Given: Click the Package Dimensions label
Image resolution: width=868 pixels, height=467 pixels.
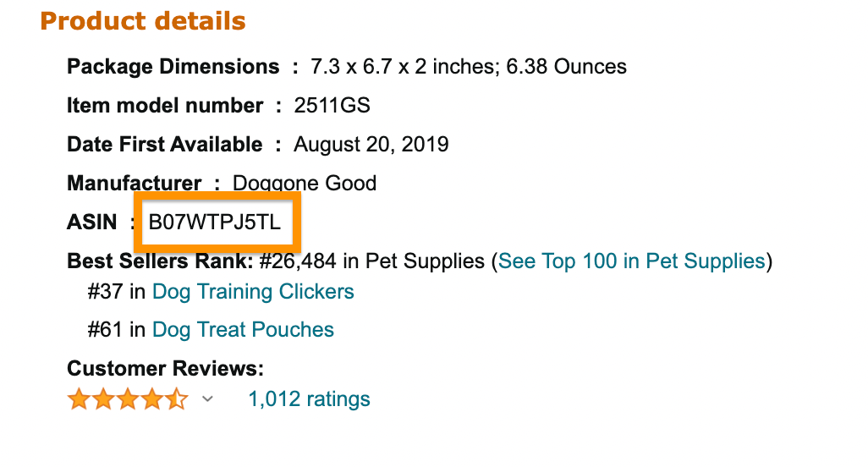Looking at the screenshot, I should tap(173, 66).
